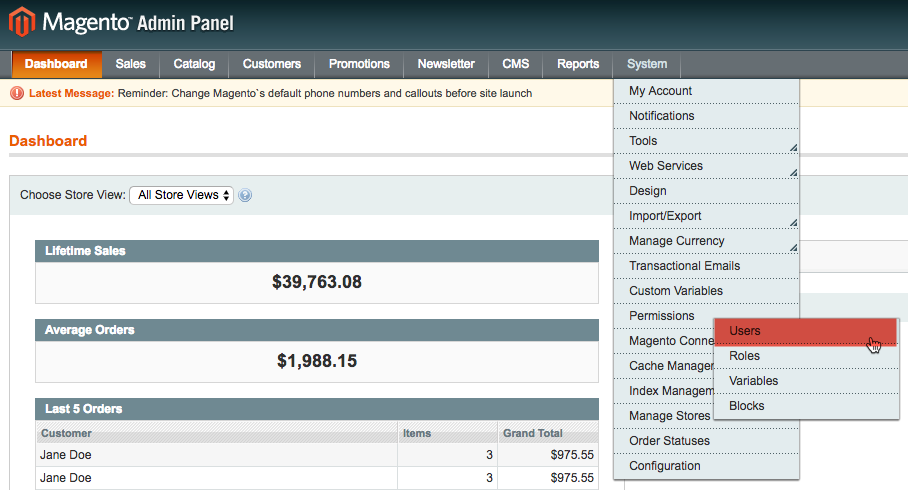The image size is (908, 490).
Task: Open the Reports menu
Action: pos(578,64)
